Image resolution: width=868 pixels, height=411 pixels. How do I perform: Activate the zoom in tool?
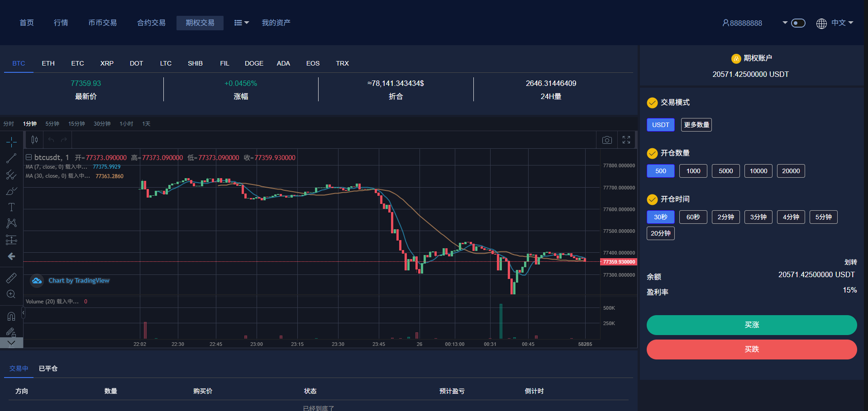11,294
